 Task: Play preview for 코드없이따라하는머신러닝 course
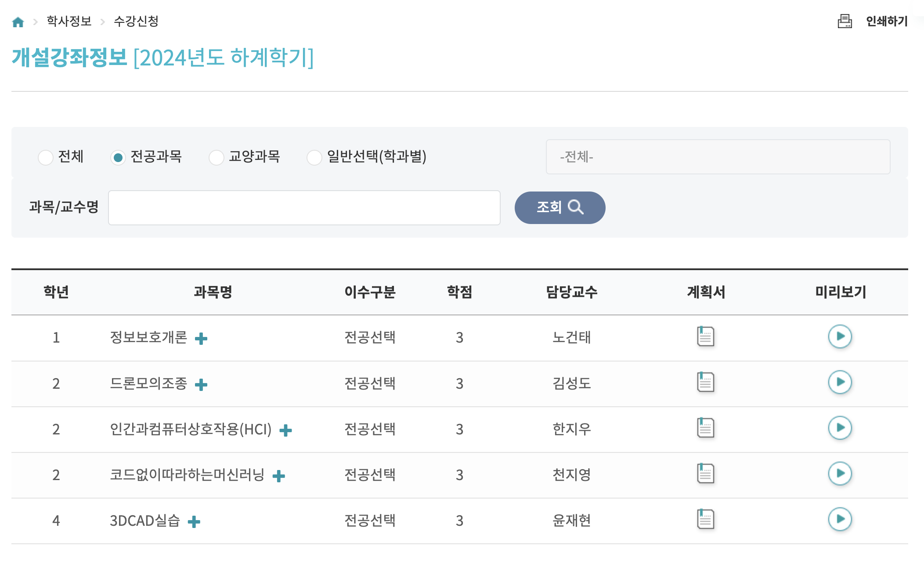click(x=840, y=474)
